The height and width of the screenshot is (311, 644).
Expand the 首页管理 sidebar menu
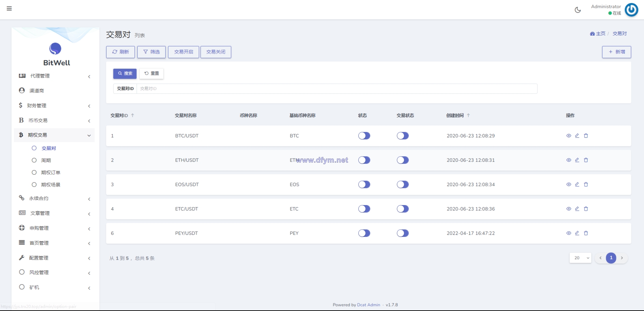(55, 243)
